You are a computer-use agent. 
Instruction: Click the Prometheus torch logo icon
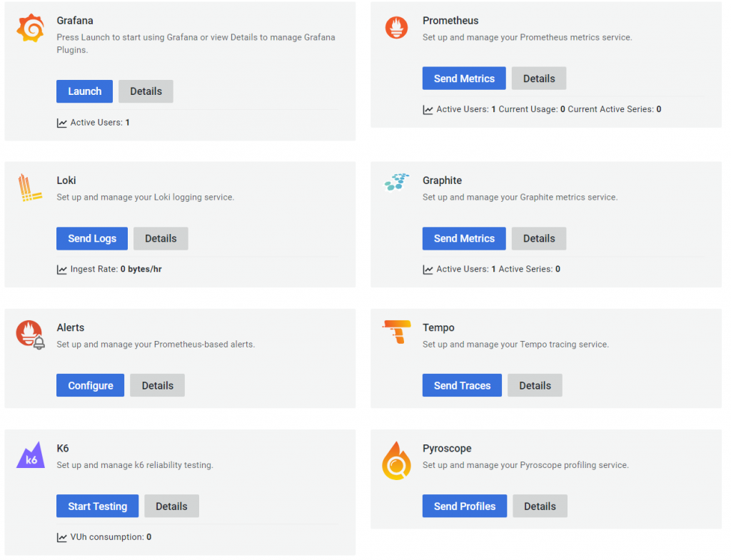click(396, 28)
